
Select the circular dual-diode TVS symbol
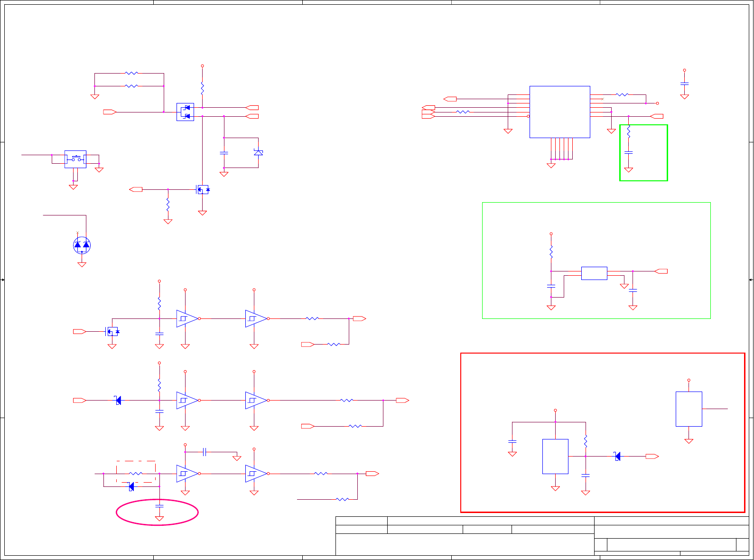pos(82,245)
